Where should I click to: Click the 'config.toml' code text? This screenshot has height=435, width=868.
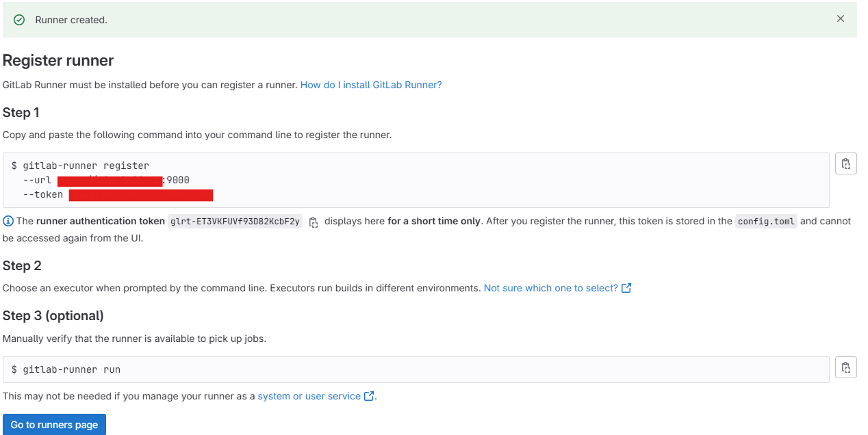coord(766,221)
